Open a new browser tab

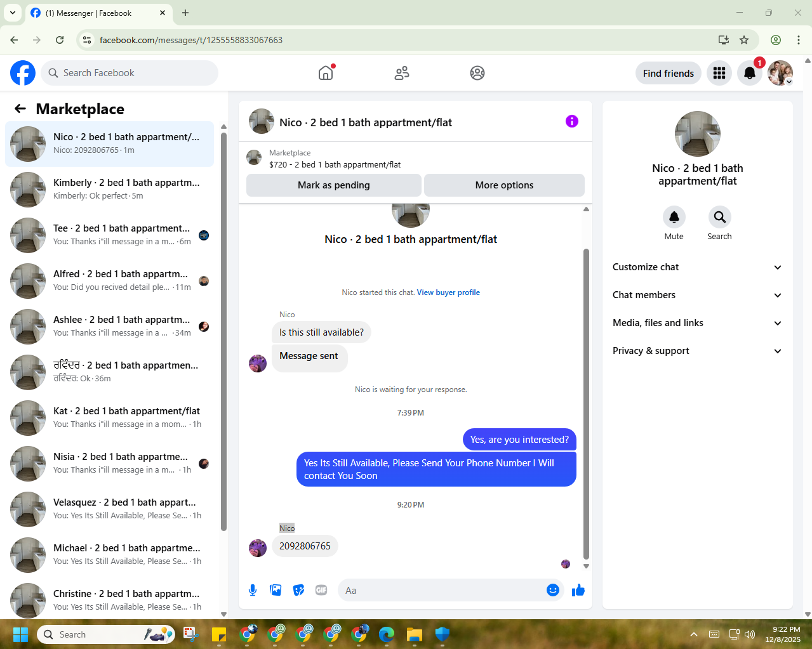click(185, 13)
